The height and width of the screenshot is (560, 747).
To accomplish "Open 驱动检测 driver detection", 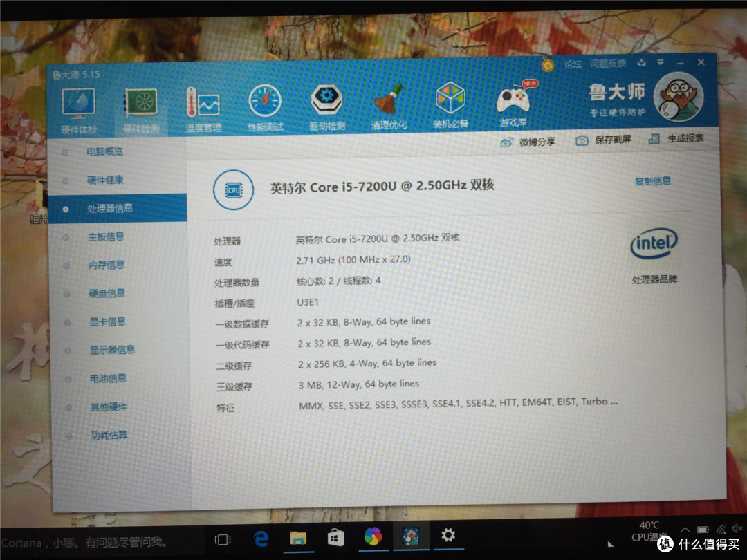I will [x=326, y=107].
